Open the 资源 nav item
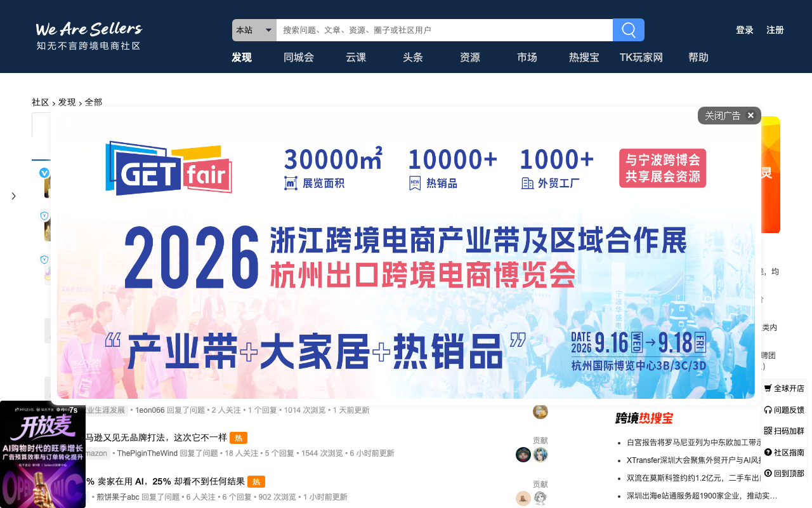 [470, 57]
